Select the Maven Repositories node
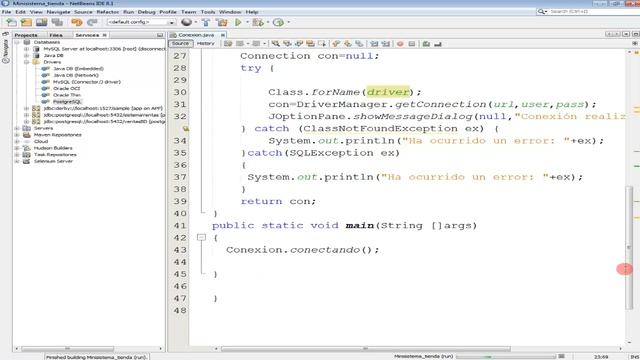Screen dimensions: 640x360 pos(57,135)
